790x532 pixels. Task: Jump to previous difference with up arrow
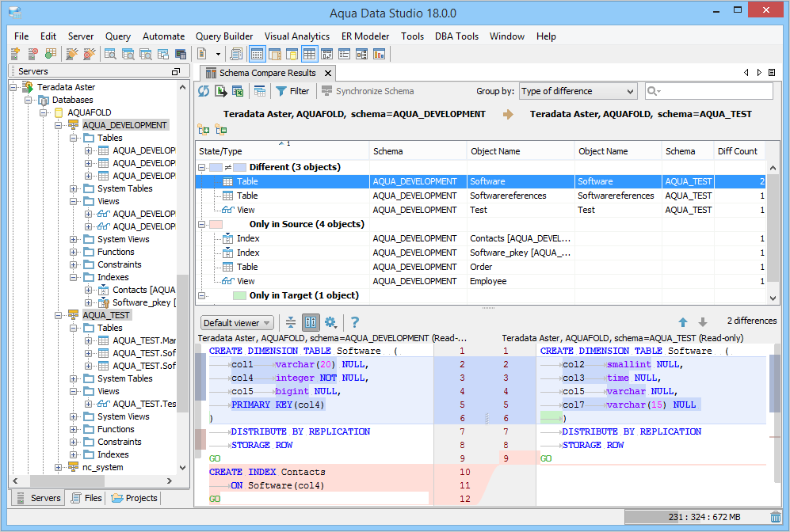(683, 322)
